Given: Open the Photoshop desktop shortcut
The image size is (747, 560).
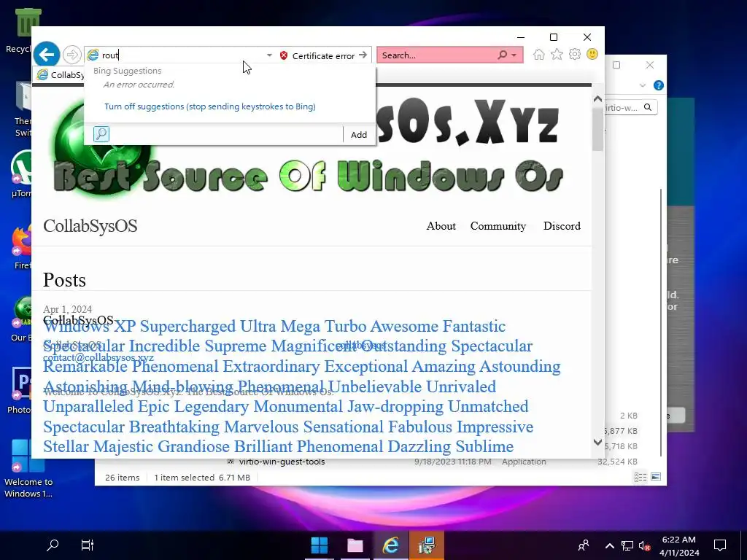Looking at the screenshot, I should pyautogui.click(x=20, y=389).
